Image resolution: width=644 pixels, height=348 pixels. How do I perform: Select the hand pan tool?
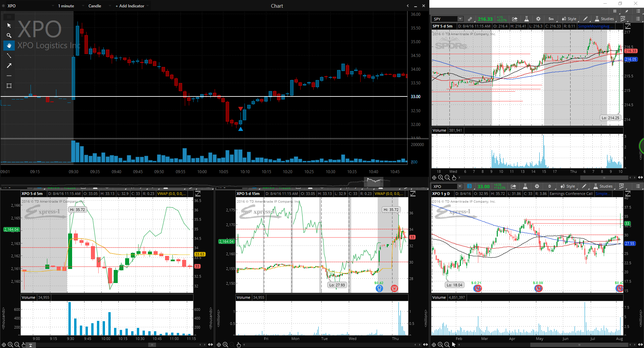click(x=9, y=46)
